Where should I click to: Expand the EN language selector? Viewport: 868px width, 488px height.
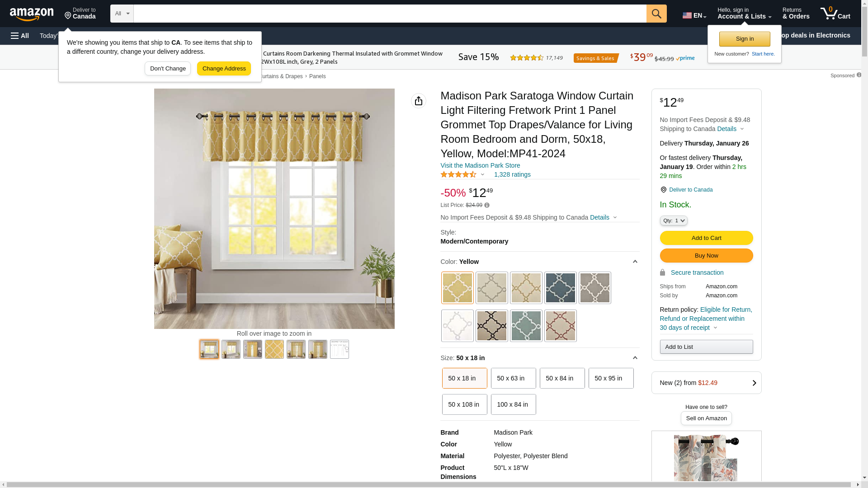[694, 15]
